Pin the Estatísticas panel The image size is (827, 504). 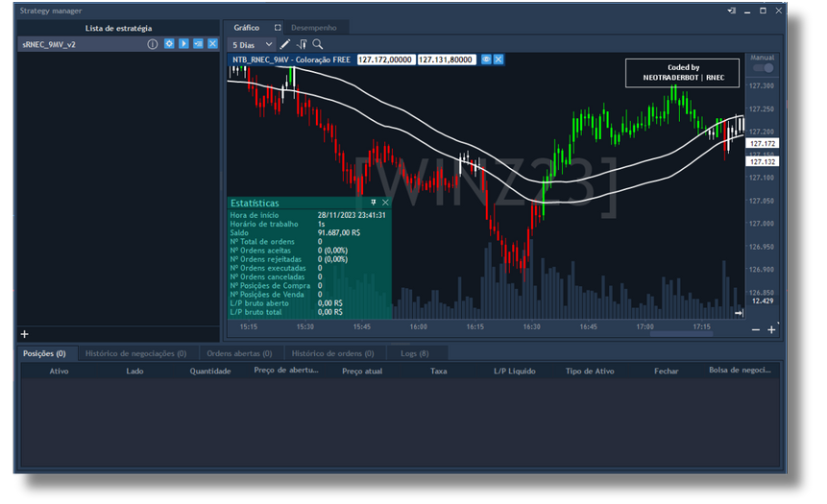click(374, 203)
